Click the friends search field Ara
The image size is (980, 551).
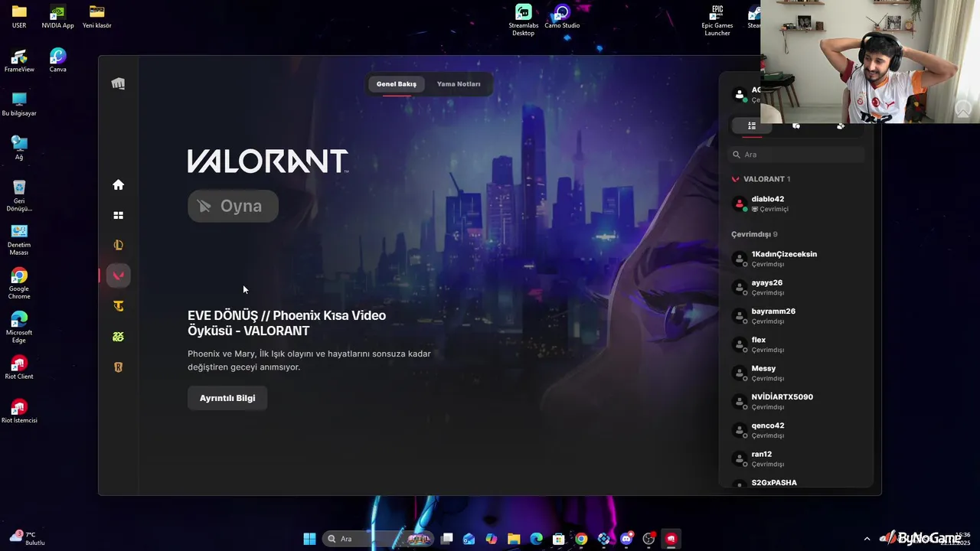coord(796,155)
